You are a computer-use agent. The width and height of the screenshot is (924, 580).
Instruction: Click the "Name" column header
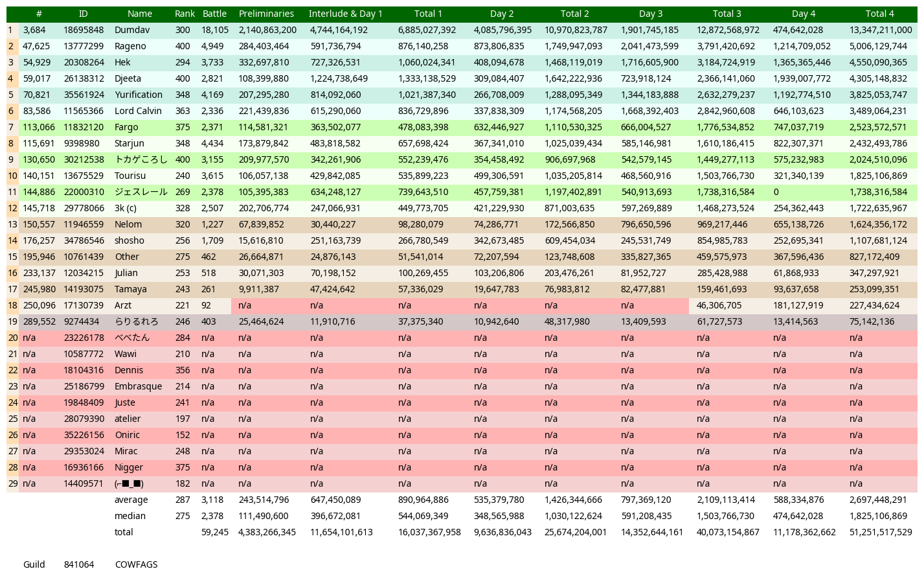pyautogui.click(x=140, y=14)
